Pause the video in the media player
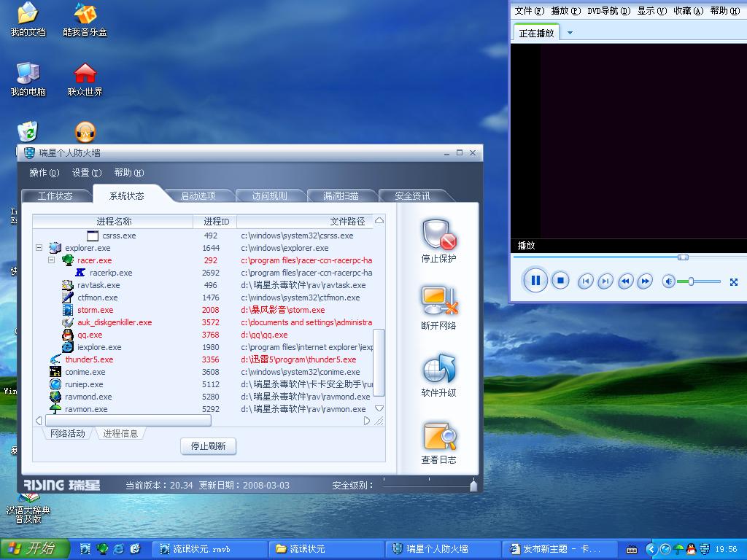747x560 pixels. pos(535,281)
